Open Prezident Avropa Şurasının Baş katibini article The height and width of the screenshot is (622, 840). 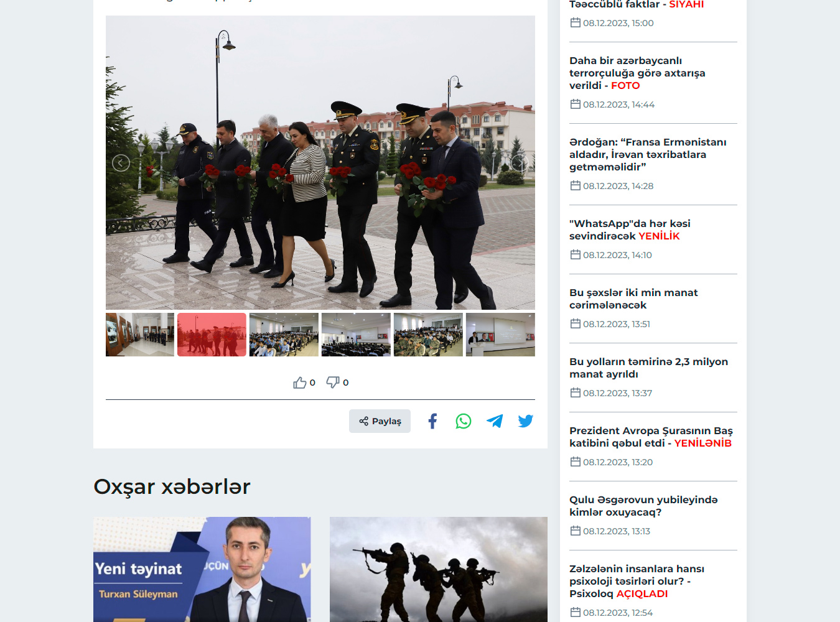(x=650, y=437)
